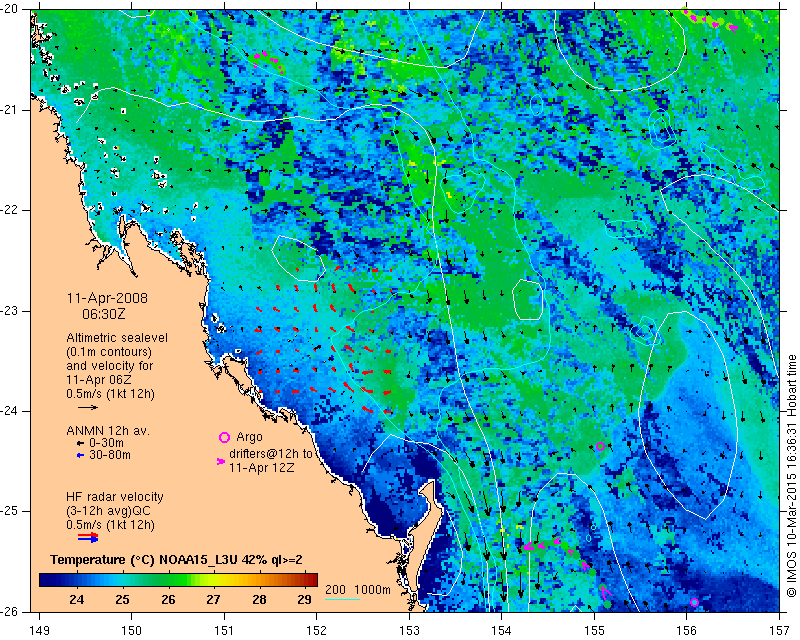Click the longitude axis label '149'

[x=40, y=631]
